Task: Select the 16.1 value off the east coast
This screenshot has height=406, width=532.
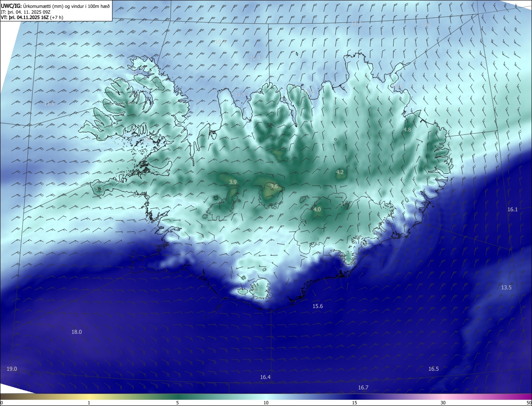Action: [513, 209]
